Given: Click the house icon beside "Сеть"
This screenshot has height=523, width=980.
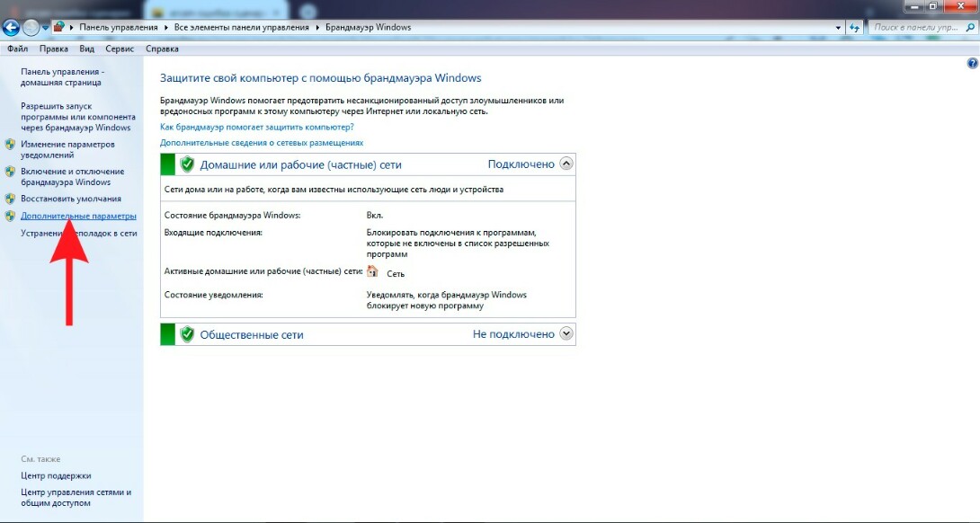Looking at the screenshot, I should click(372, 271).
